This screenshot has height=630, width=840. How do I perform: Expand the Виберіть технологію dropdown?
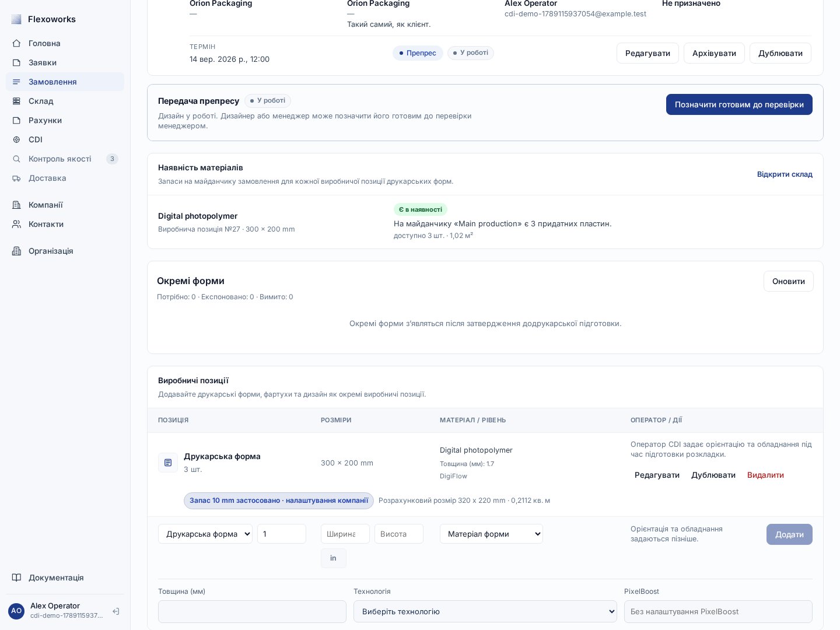click(x=485, y=611)
